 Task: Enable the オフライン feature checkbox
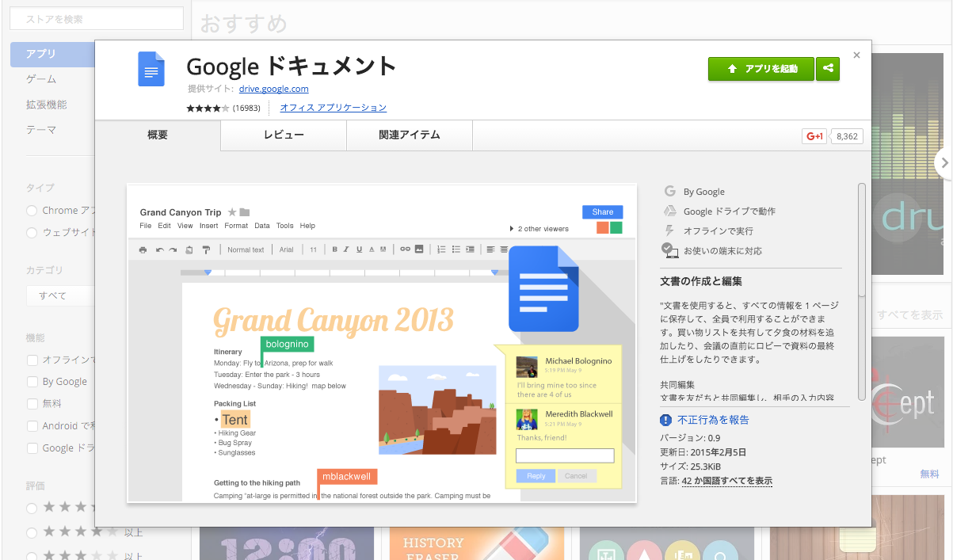coord(32,360)
